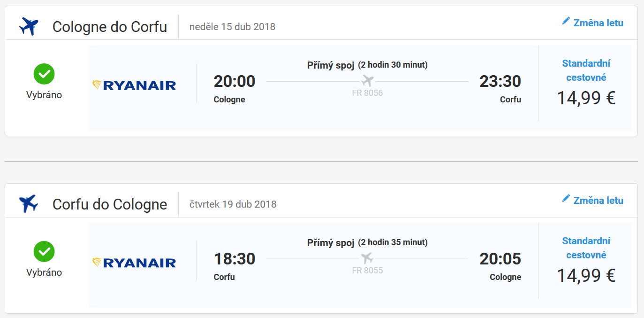Click the gray plane icon above FR 8056

(367, 80)
